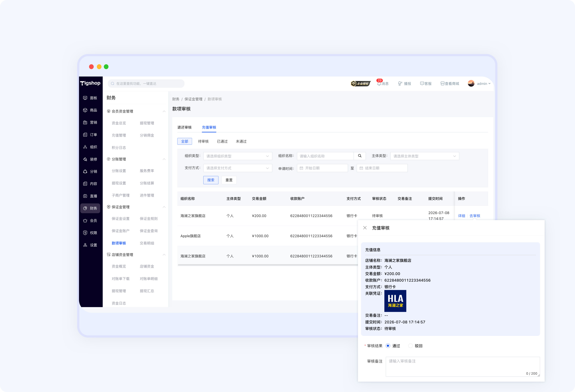
Task: Click the 客服 chat icon
Action: tap(422, 84)
